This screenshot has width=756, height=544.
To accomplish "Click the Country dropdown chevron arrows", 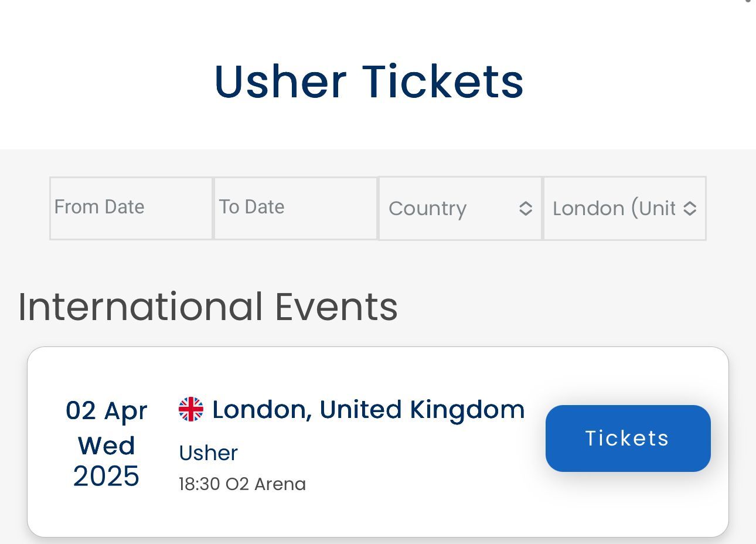I will tap(526, 209).
